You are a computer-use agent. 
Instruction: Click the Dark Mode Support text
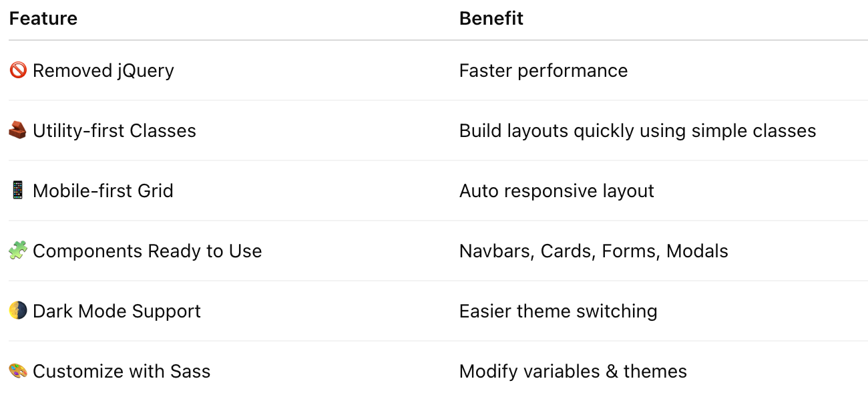(x=117, y=311)
